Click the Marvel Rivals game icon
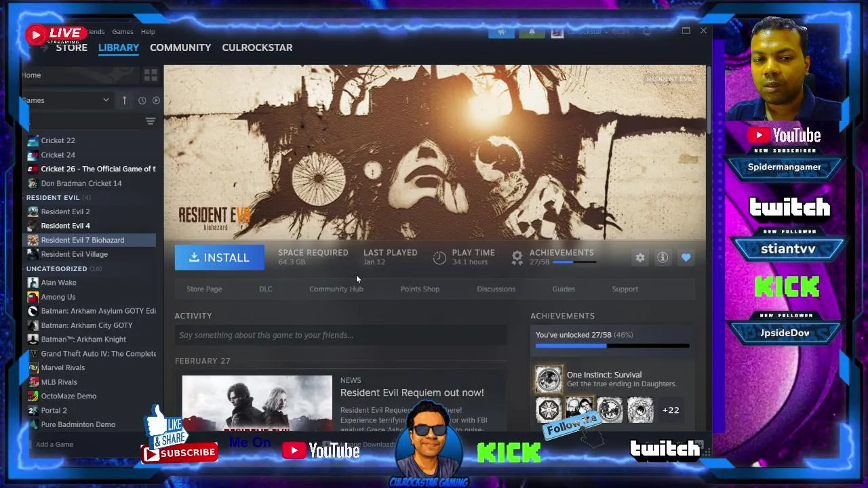The width and height of the screenshot is (868, 488). tap(33, 367)
